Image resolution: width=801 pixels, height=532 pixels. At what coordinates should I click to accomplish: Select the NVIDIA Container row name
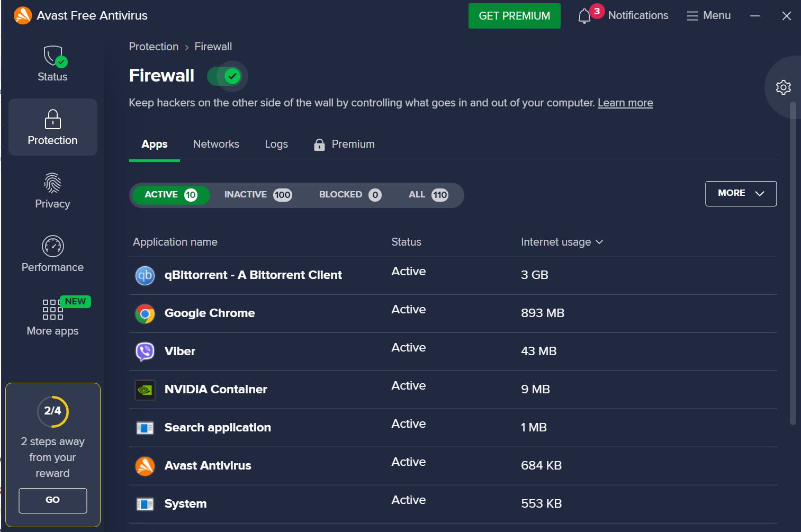click(x=216, y=390)
